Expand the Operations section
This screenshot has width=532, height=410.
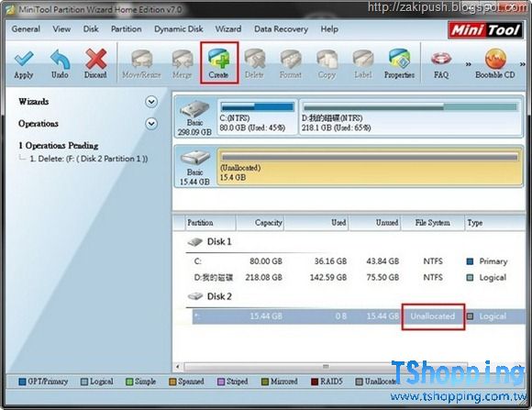151,124
